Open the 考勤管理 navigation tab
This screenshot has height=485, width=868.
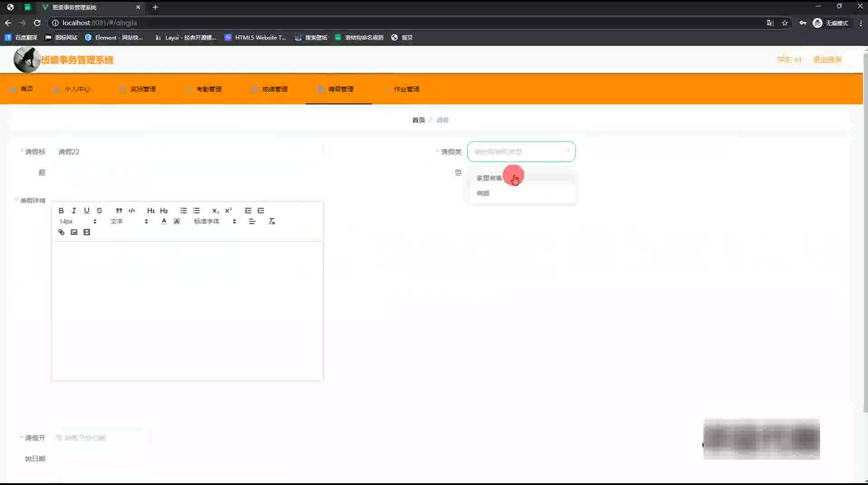point(204,89)
